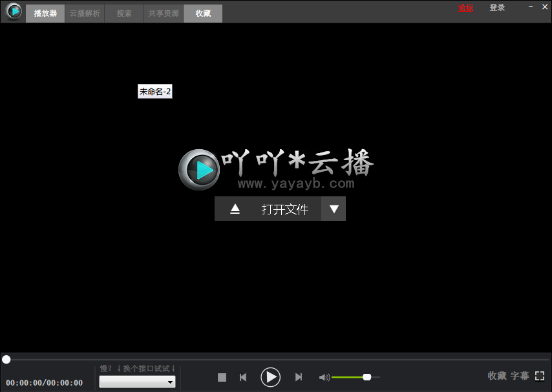Stop playback with the square stop icon

[x=222, y=377]
